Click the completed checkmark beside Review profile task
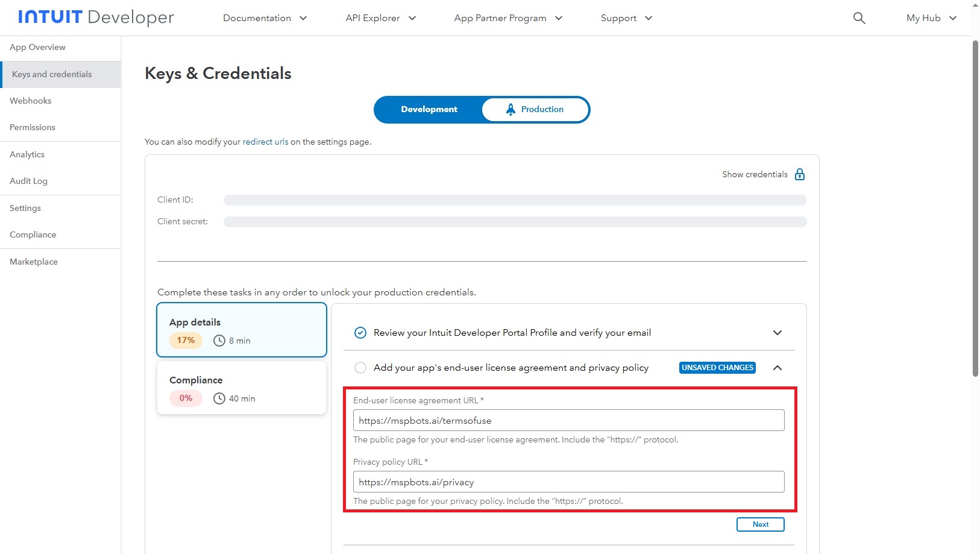The height and width of the screenshot is (554, 980). (360, 333)
